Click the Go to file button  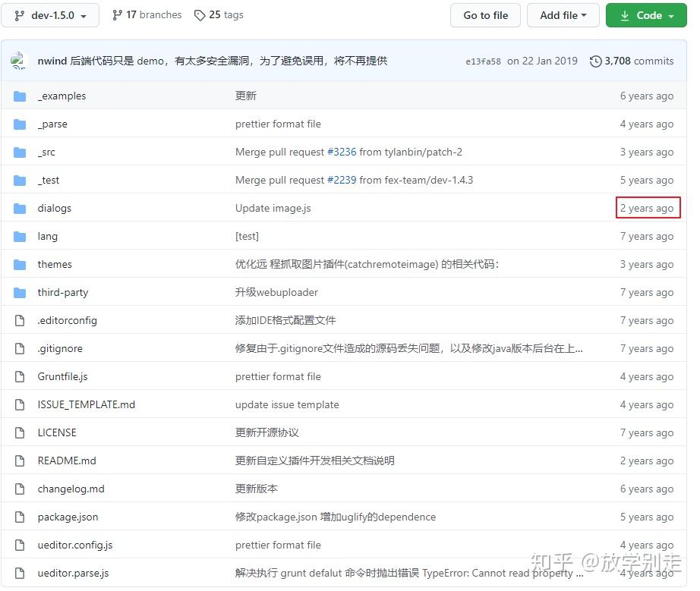coord(485,14)
